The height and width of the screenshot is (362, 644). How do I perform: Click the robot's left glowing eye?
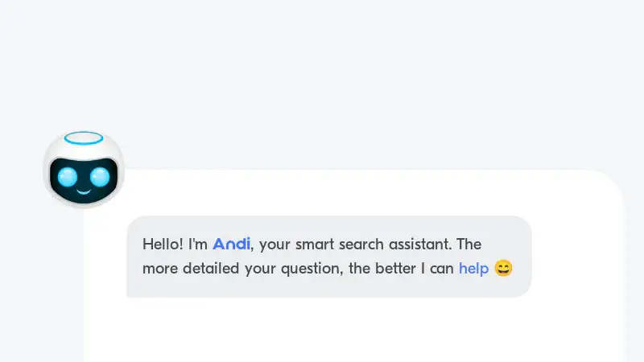click(x=68, y=177)
